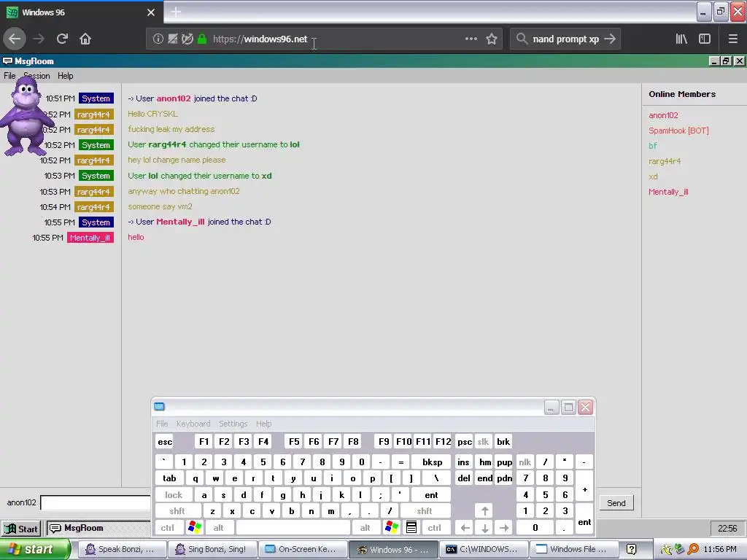Image resolution: width=747 pixels, height=560 pixels.
Task: Click the down arrow key
Action: tap(484, 528)
